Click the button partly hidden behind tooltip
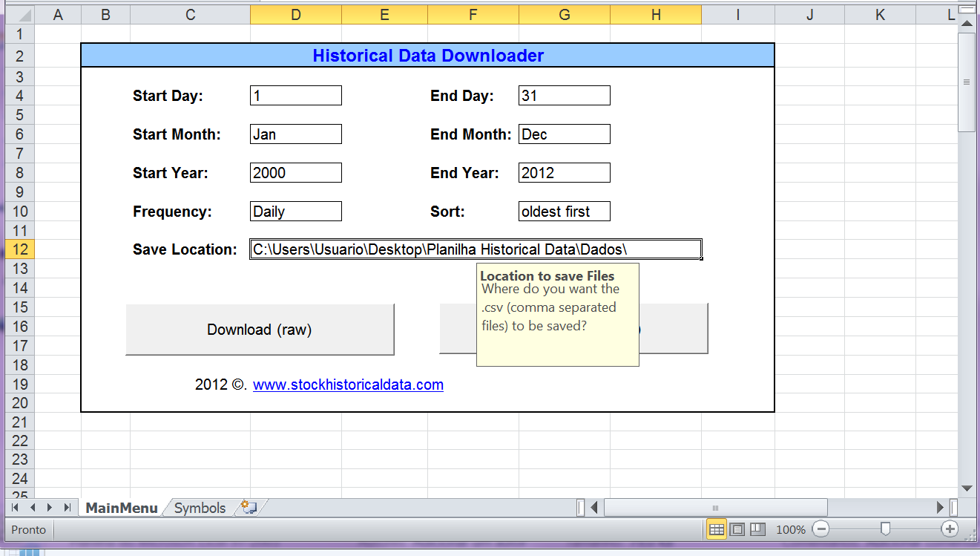 point(674,328)
